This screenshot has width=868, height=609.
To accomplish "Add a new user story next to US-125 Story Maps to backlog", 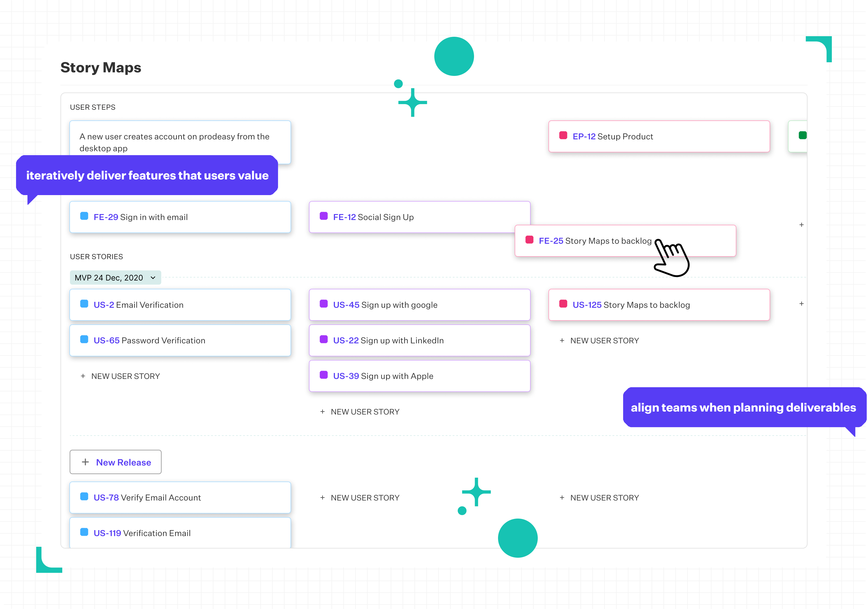I will 599,340.
